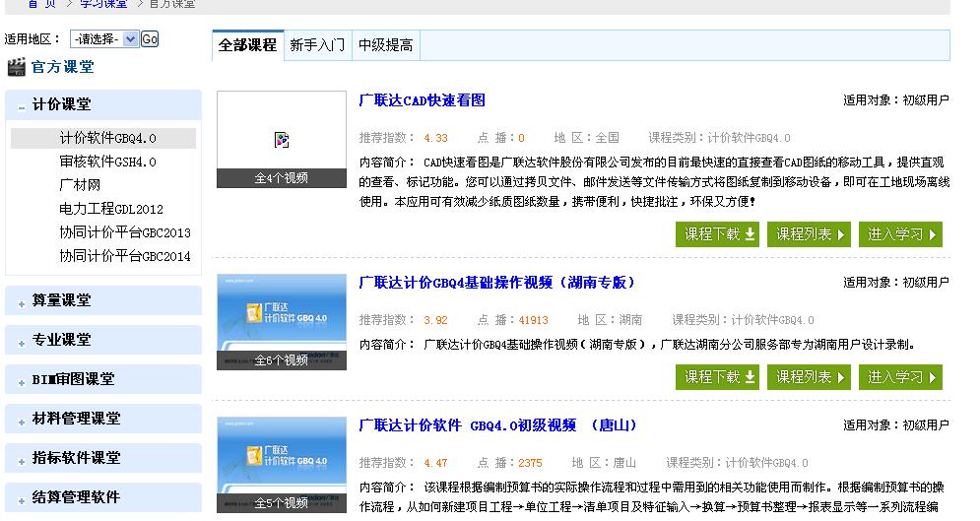Click the 官方课堂 clapperboard icon

point(16,67)
